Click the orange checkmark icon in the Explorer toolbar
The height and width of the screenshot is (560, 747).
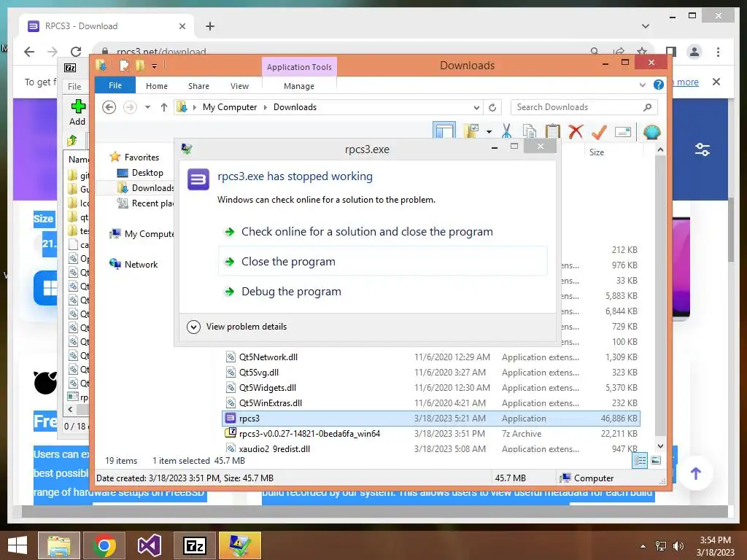(x=600, y=131)
